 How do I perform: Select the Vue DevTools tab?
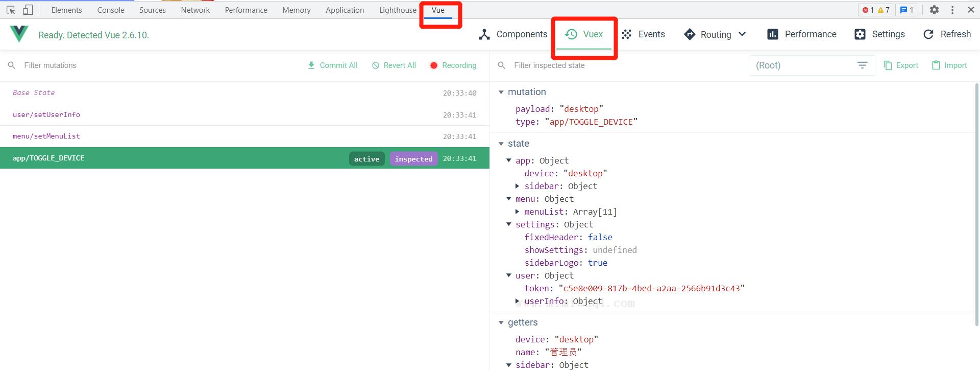(x=438, y=10)
